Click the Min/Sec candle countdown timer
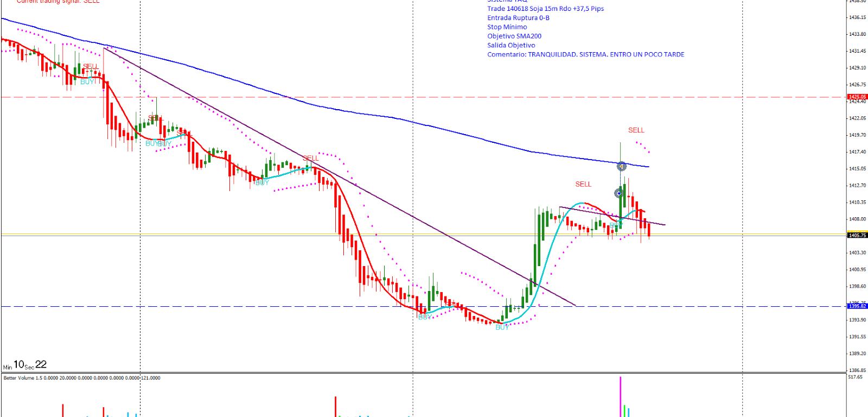This screenshot has height=417, width=868. (x=25, y=365)
